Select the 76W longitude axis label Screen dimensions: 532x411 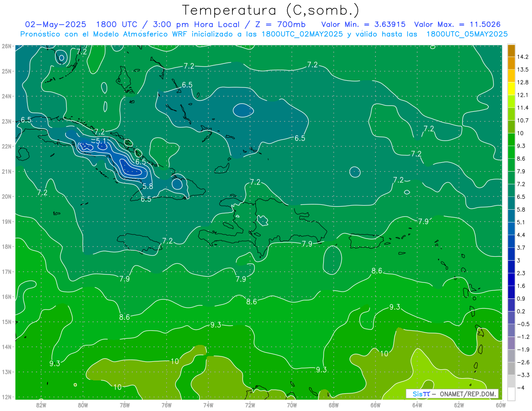(x=166, y=404)
